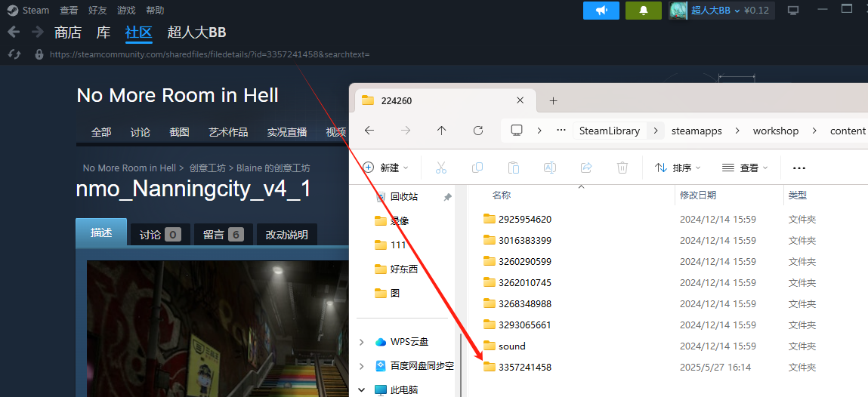Refresh the Explorer folder view
The width and height of the screenshot is (868, 397).
click(478, 131)
